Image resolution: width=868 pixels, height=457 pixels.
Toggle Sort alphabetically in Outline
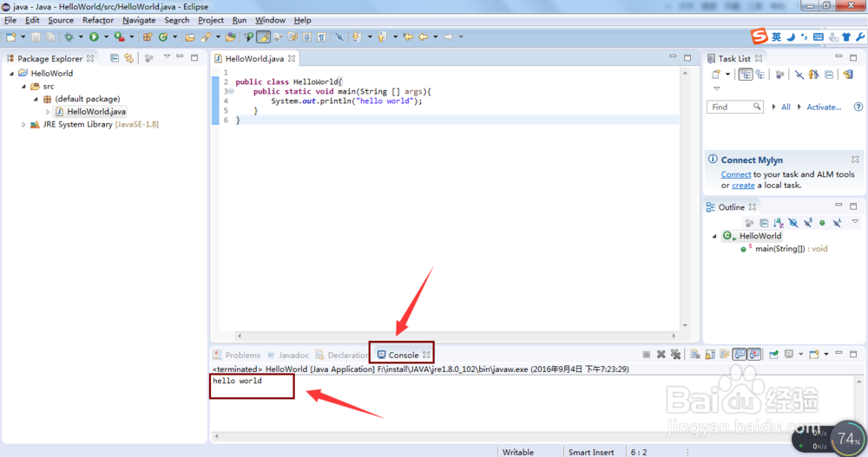779,223
